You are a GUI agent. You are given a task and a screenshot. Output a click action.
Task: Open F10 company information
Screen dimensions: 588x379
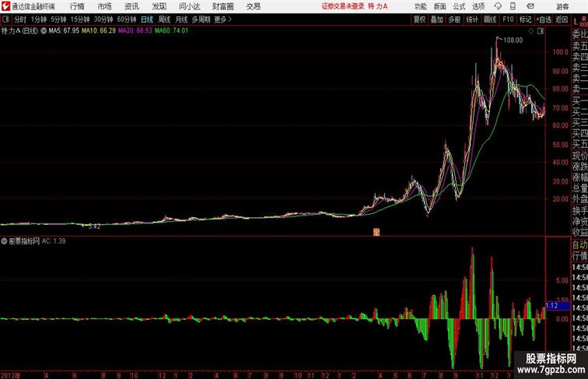click(508, 19)
